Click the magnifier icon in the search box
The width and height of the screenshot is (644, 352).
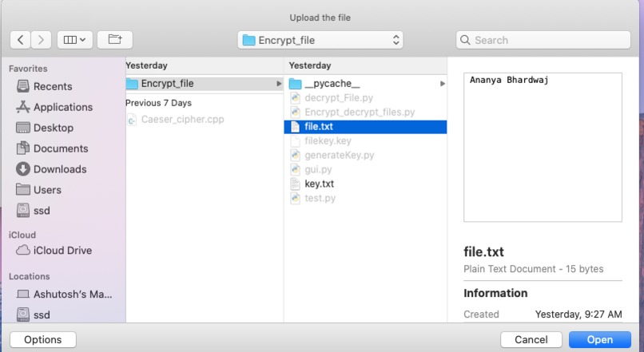coord(465,40)
